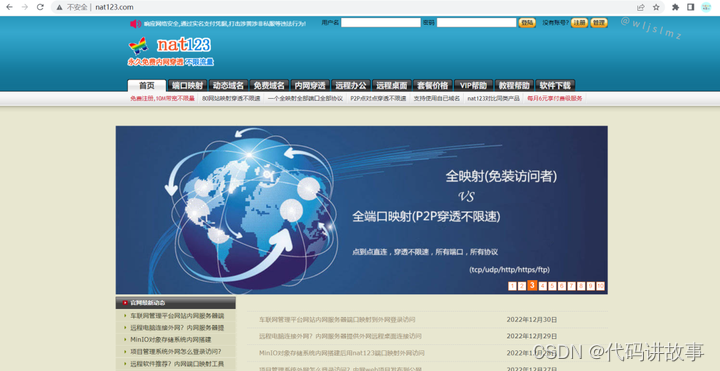This screenshot has height=371, width=720.
Task: Click the nat123对比同类产品 link
Action: coord(494,98)
